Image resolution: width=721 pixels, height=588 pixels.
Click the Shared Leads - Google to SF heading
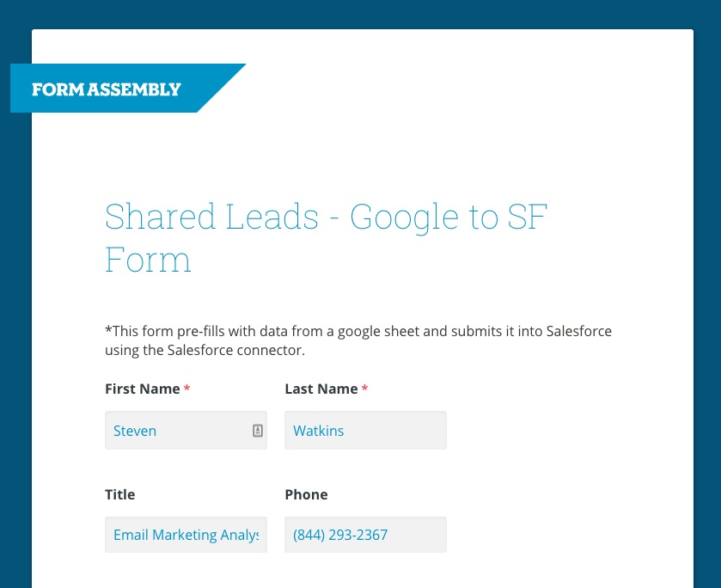point(326,217)
